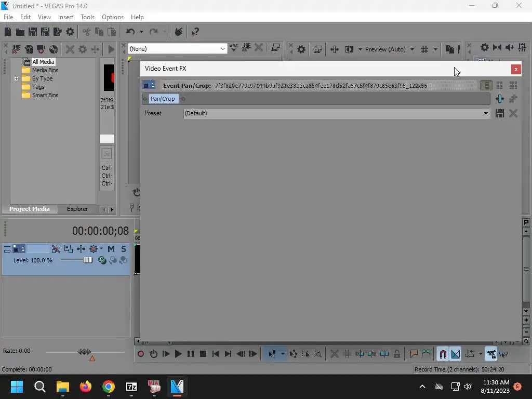Click the Capture Video camera icon

[x=41, y=49]
